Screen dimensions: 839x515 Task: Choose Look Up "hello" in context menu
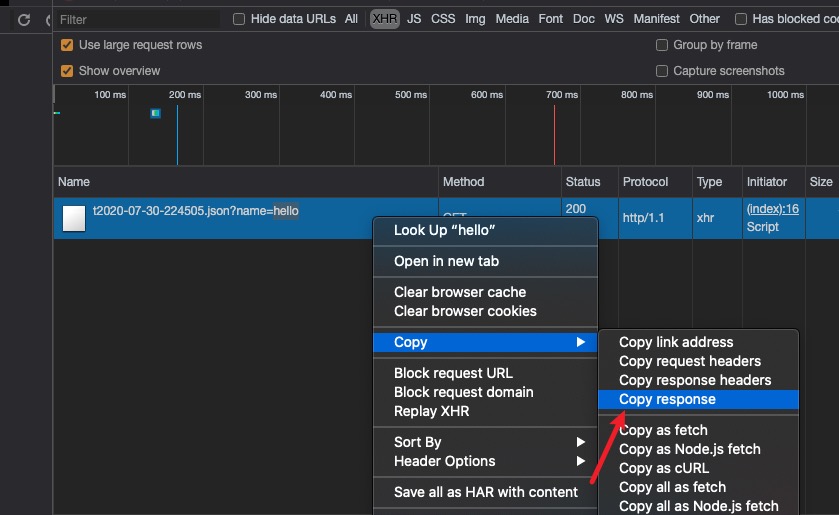coord(485,230)
